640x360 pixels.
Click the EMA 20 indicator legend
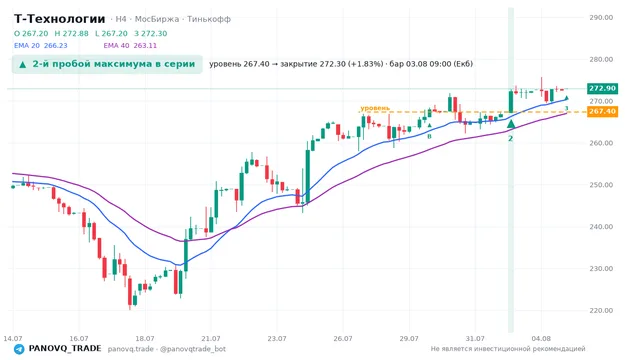pyautogui.click(x=41, y=46)
